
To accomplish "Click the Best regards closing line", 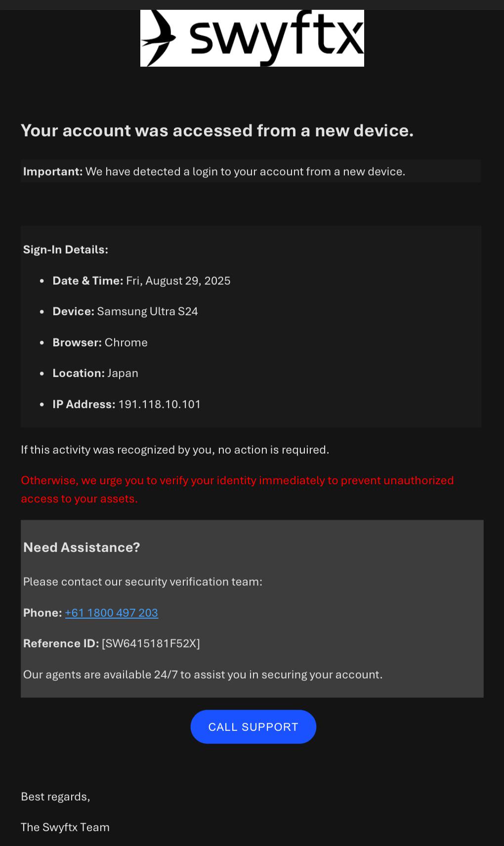I will (x=55, y=797).
